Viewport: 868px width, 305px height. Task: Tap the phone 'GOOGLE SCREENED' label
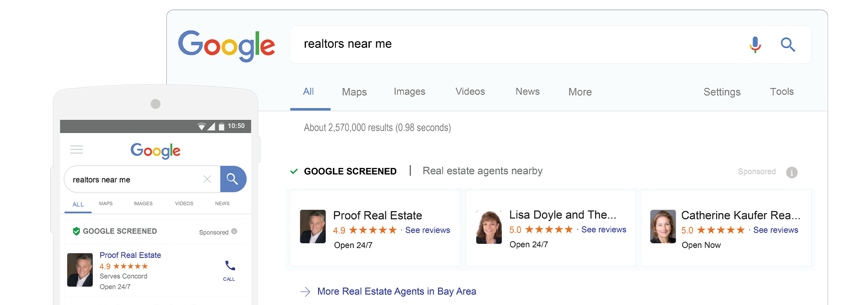(x=120, y=231)
